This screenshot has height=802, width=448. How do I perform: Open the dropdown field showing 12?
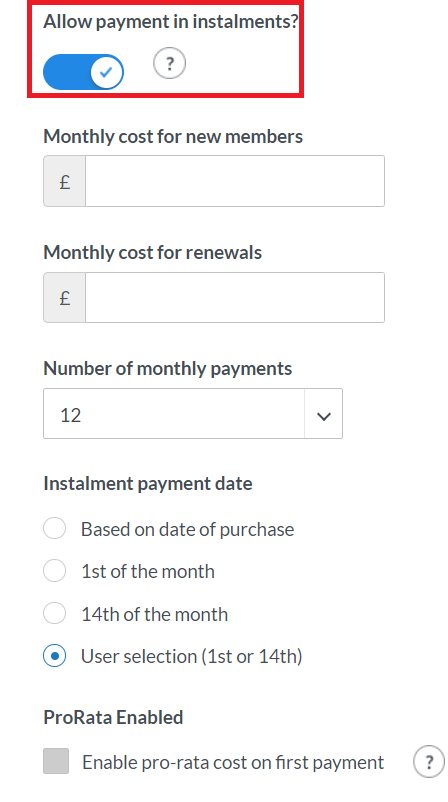193,414
